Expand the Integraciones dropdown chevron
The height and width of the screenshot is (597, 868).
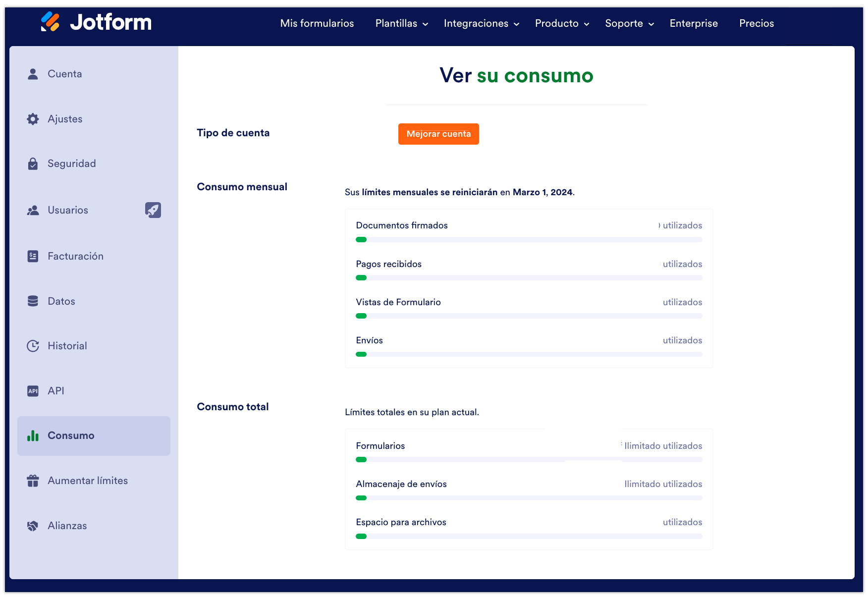pyautogui.click(x=516, y=24)
